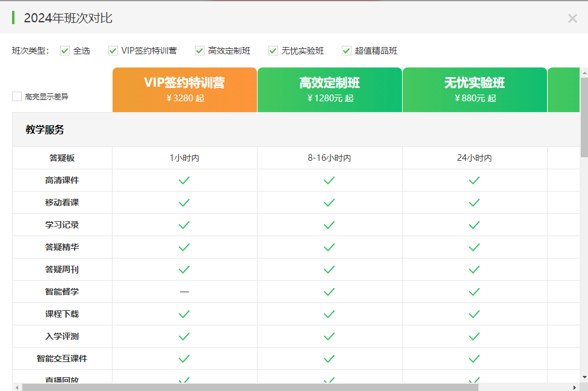Click 无忧实验班 checkmark in 学习记录 row

coord(474,225)
